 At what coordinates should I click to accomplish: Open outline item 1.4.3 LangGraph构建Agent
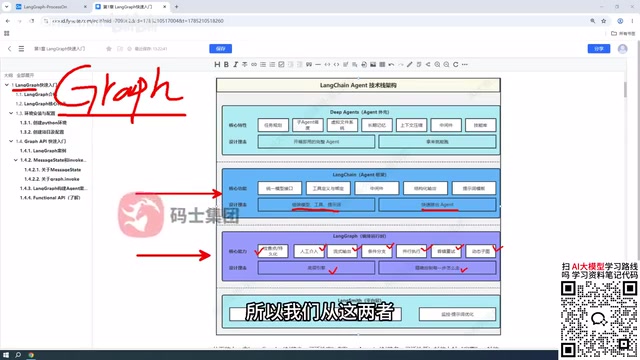pyautogui.click(x=53, y=188)
